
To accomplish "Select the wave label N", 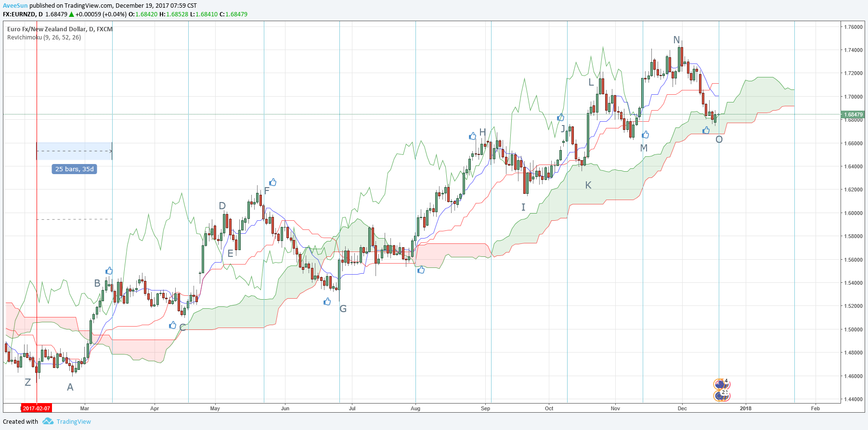I will (x=676, y=40).
